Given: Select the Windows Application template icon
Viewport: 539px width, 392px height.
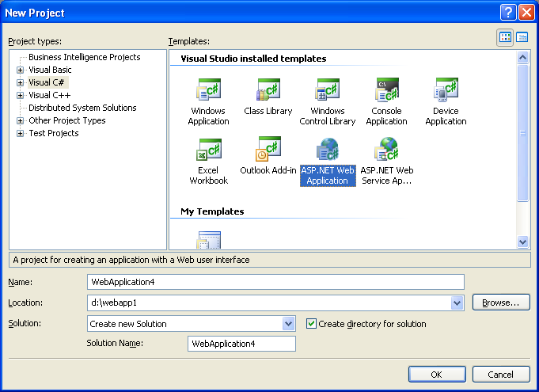Looking at the screenshot, I should [x=208, y=90].
